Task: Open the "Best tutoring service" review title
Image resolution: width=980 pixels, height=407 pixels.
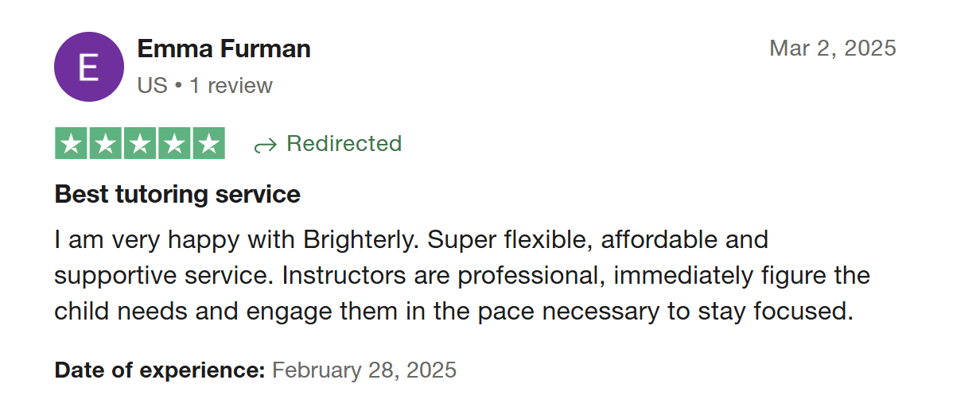Action: click(177, 194)
